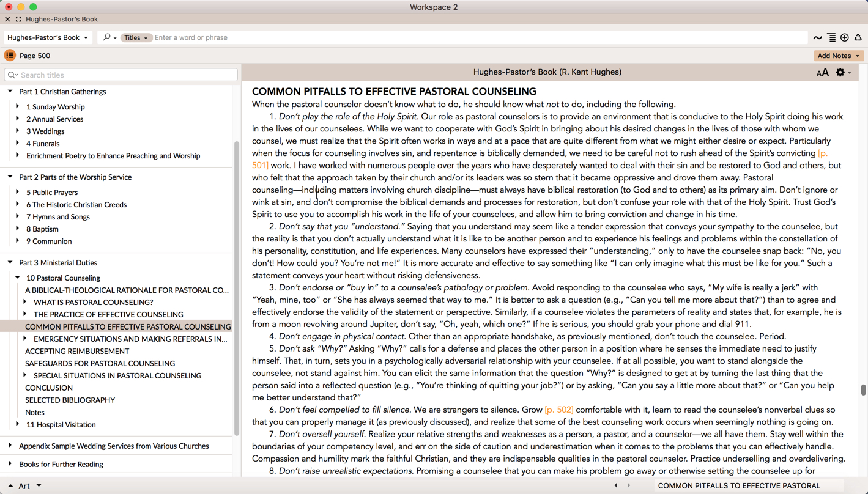Open the Titles search field dropdown
Image resolution: width=868 pixels, height=494 pixels.
click(136, 38)
